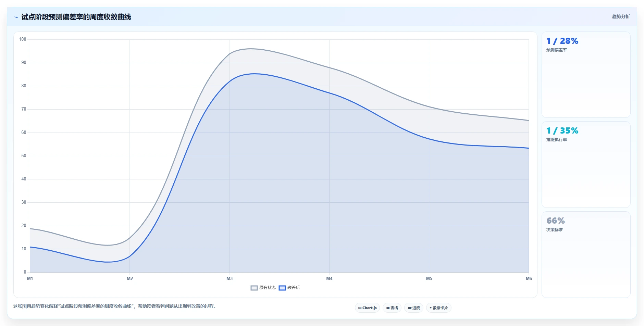Click the trend icon beside the chart title
Image resolution: width=644 pixels, height=326 pixels.
click(16, 17)
